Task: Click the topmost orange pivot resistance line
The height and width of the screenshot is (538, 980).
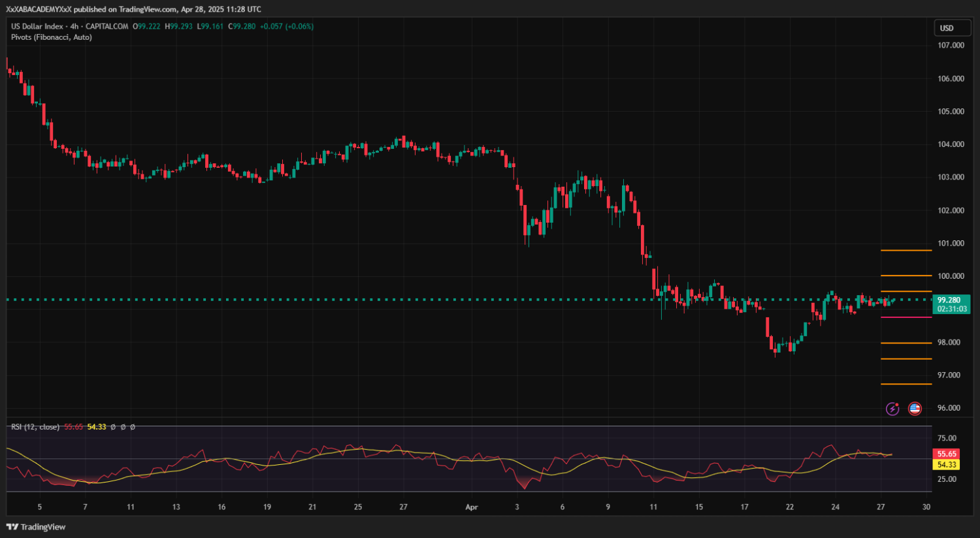Action: 906,250
